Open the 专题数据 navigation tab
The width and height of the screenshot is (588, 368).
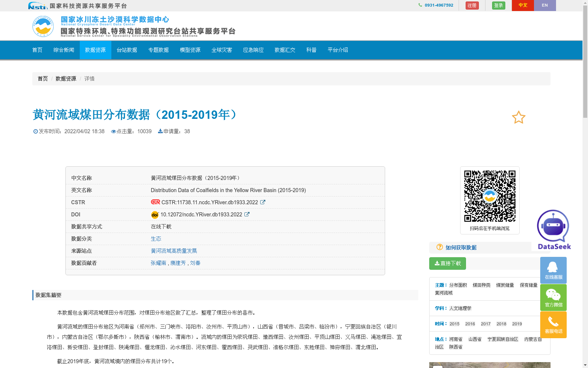click(159, 50)
